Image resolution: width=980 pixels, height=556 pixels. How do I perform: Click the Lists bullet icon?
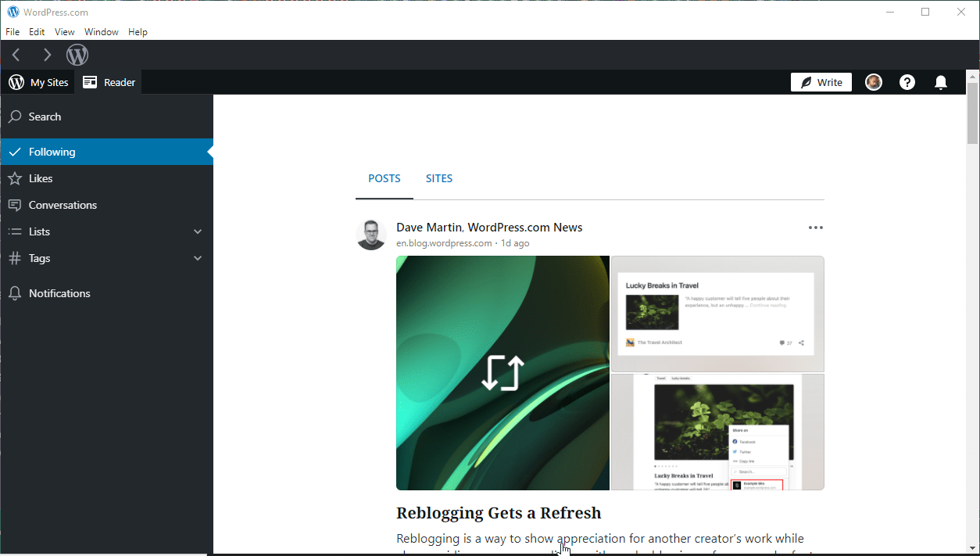point(14,231)
